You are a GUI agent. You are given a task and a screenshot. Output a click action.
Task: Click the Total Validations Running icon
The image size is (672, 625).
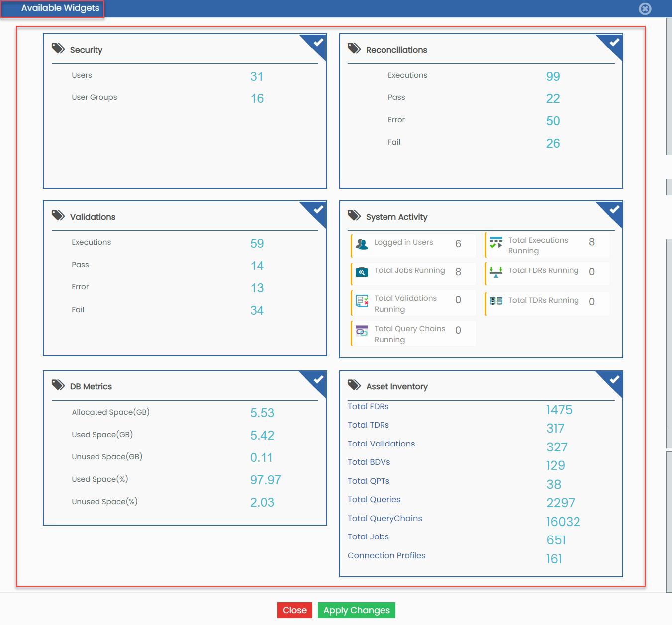click(x=362, y=301)
